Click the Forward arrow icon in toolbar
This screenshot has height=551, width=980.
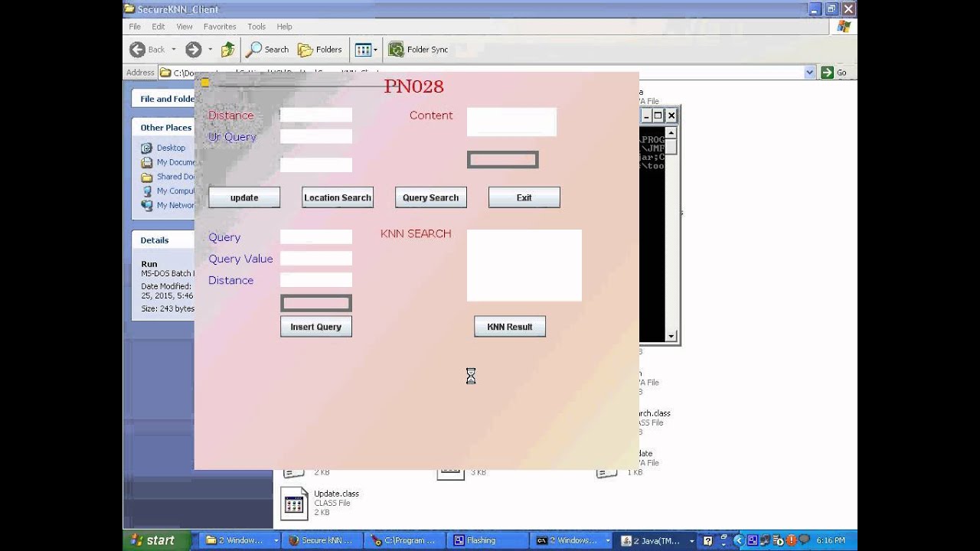pos(194,50)
